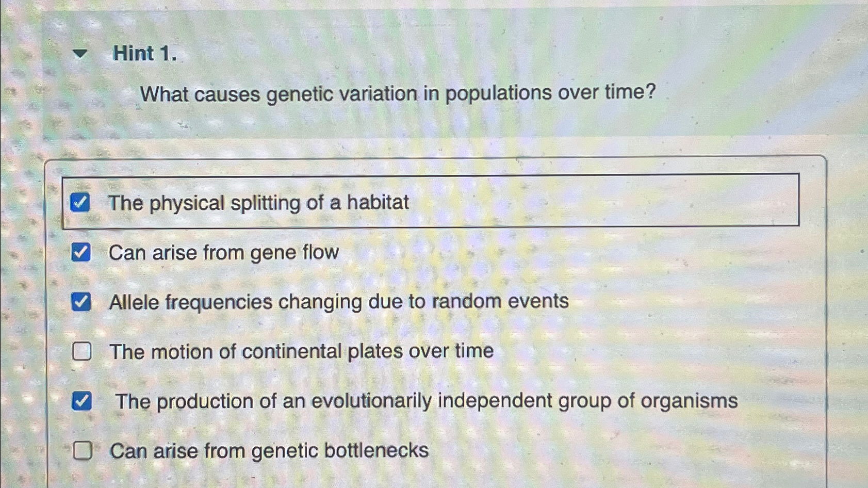Collapse the Hint 1 disclosure triangle

[80, 53]
